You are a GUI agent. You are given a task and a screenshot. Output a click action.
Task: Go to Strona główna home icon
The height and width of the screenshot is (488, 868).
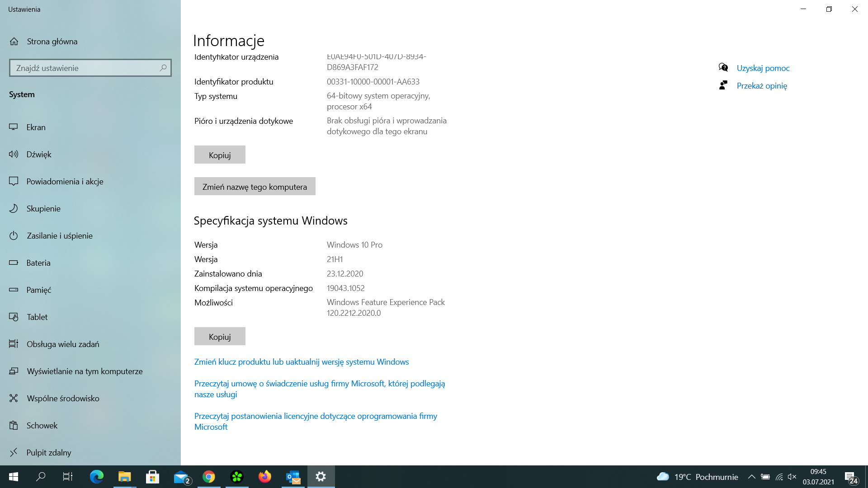[14, 42]
